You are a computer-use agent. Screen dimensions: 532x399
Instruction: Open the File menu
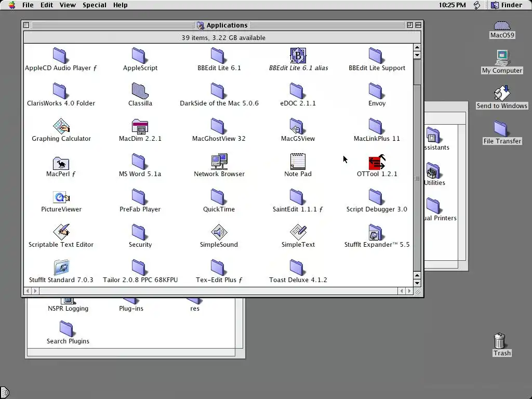click(x=28, y=5)
